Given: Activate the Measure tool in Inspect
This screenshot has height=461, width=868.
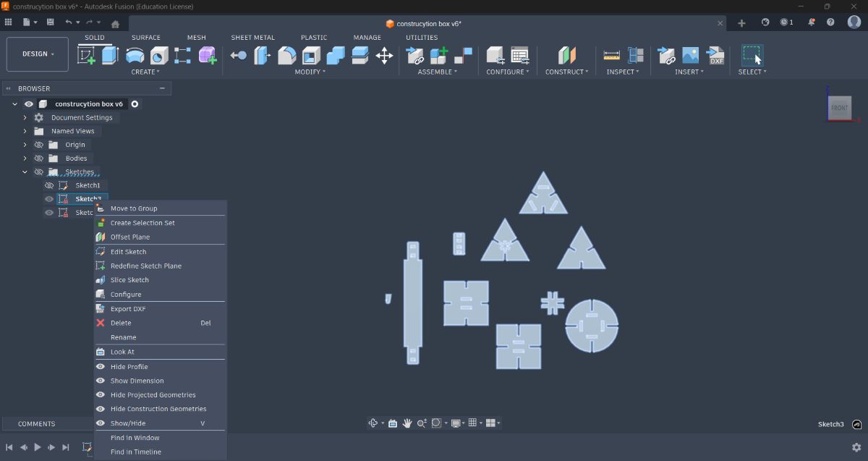Looking at the screenshot, I should coord(611,55).
